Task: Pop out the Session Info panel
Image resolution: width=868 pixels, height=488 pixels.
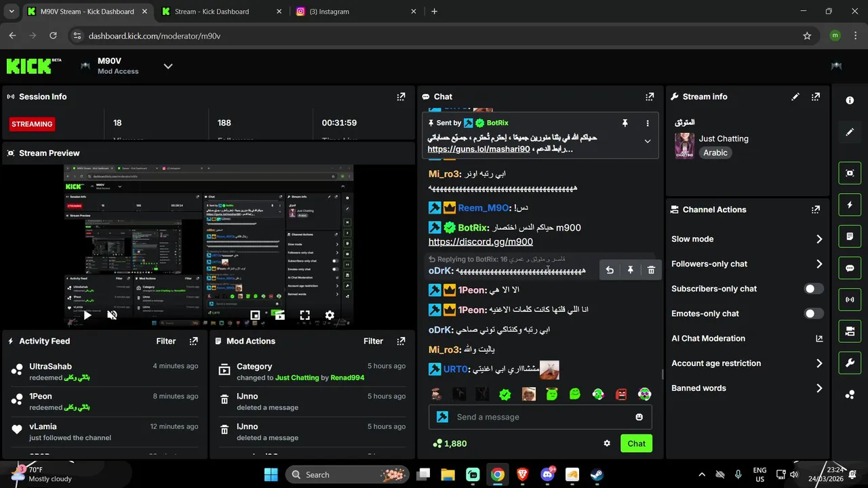Action: pos(401,97)
